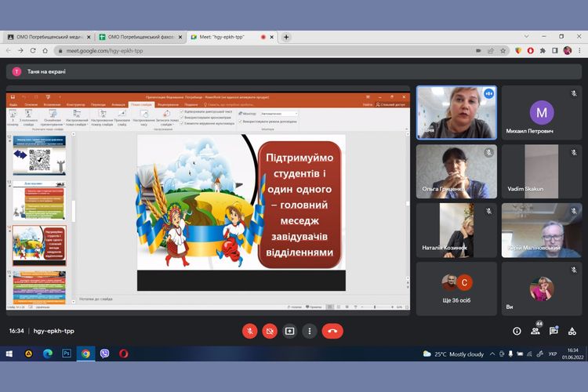
Task: Toggle the camera button in Meet
Action: (270, 331)
